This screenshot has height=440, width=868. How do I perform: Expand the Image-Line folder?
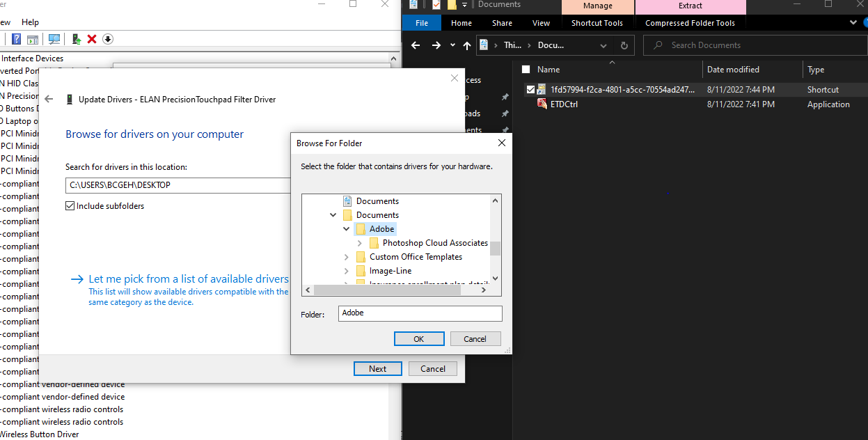(346, 271)
